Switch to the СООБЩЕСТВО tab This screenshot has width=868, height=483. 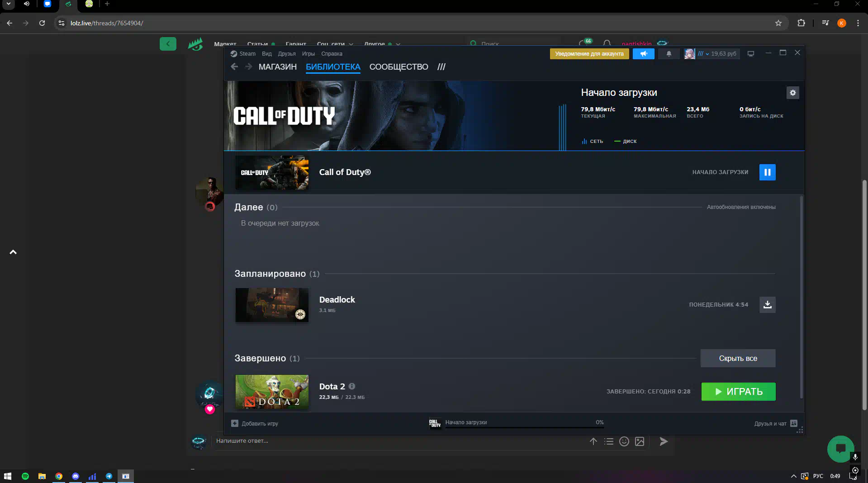pos(398,67)
